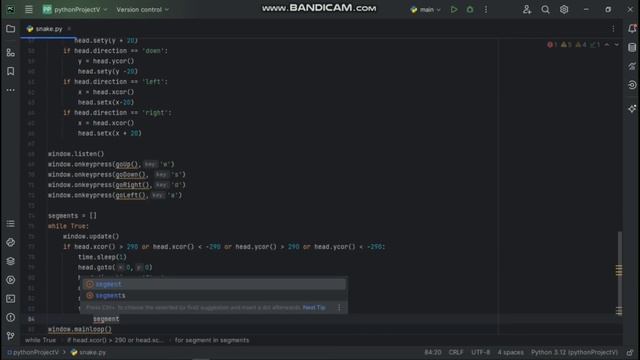Viewport: 640px width, 360px height.
Task: Open the Terminal tool window
Action: 11,299
